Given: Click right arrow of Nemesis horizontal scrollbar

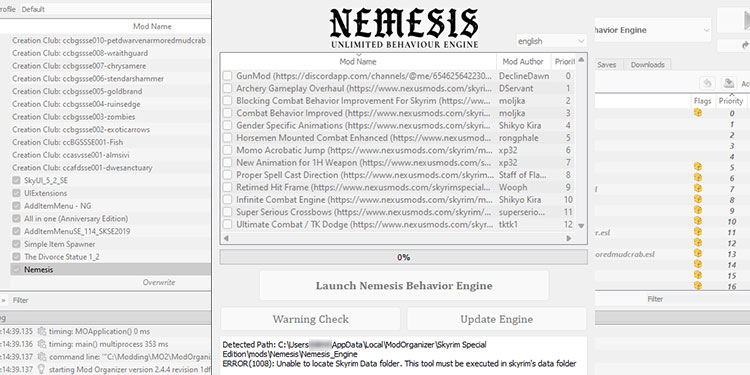Looking at the screenshot, I should pos(569,238).
